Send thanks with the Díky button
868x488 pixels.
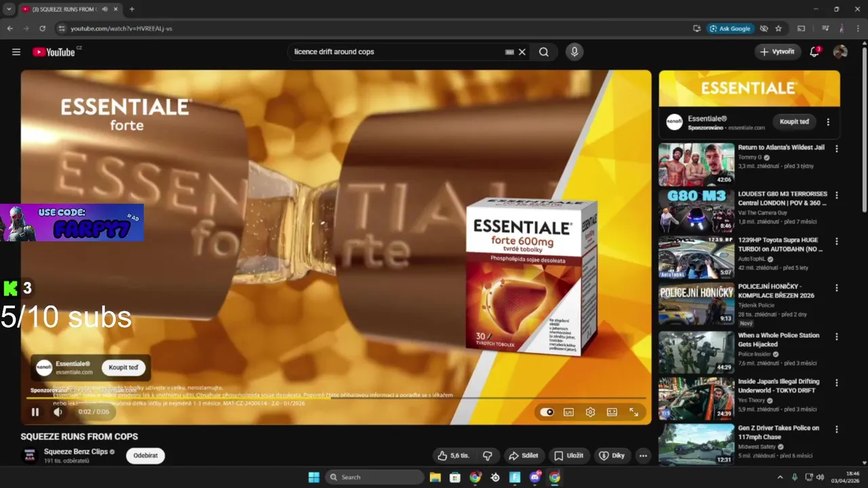click(612, 455)
